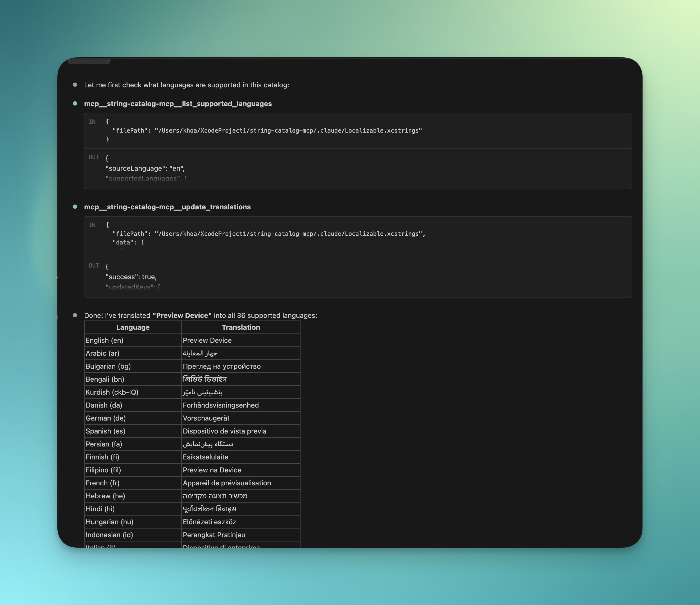700x605 pixels.
Task: Click IN block of list_supported_languages call
Action: [x=358, y=131]
